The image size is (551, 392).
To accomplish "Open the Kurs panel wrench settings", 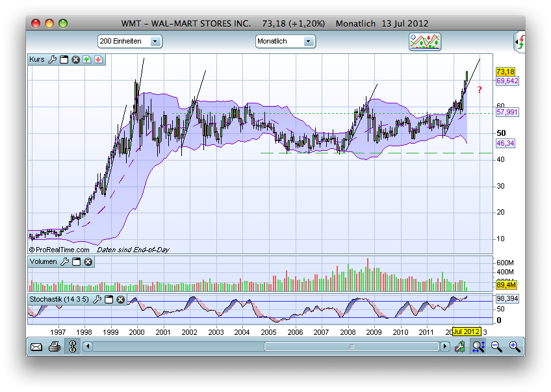I will click(x=53, y=59).
